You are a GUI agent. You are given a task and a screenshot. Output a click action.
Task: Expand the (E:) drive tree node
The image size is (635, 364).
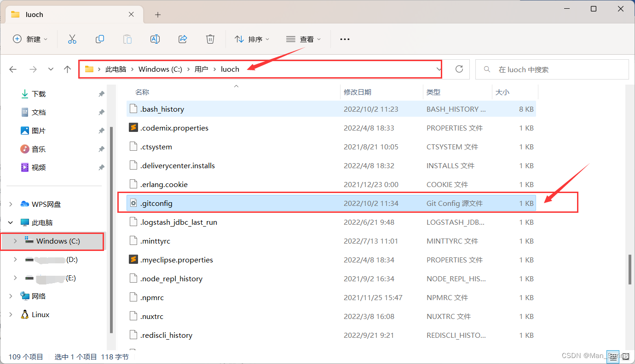click(15, 278)
